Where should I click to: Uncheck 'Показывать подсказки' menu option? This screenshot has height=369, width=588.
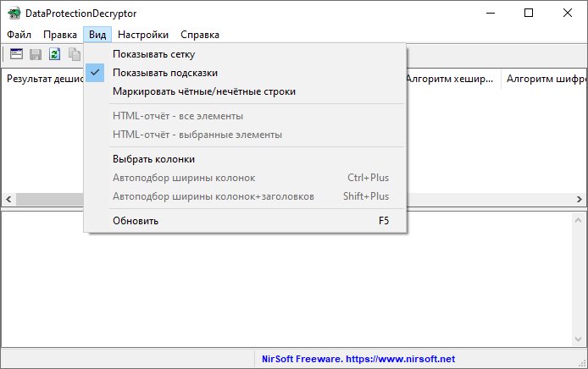click(x=164, y=73)
